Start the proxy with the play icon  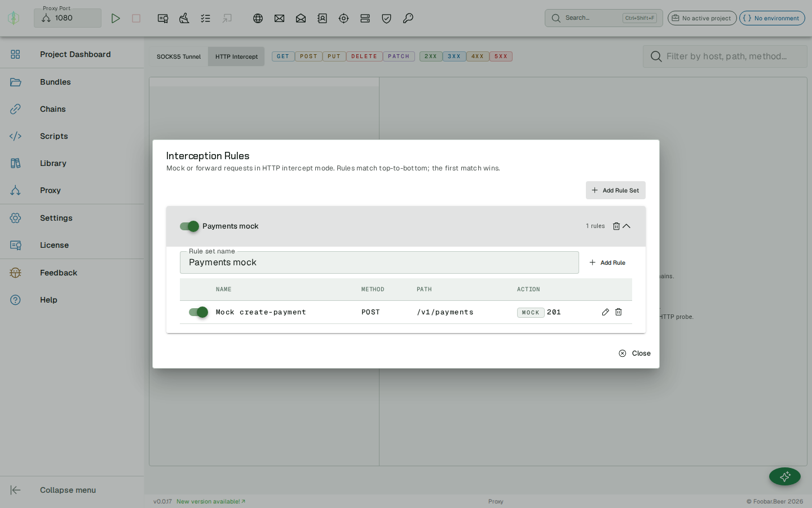click(x=116, y=18)
